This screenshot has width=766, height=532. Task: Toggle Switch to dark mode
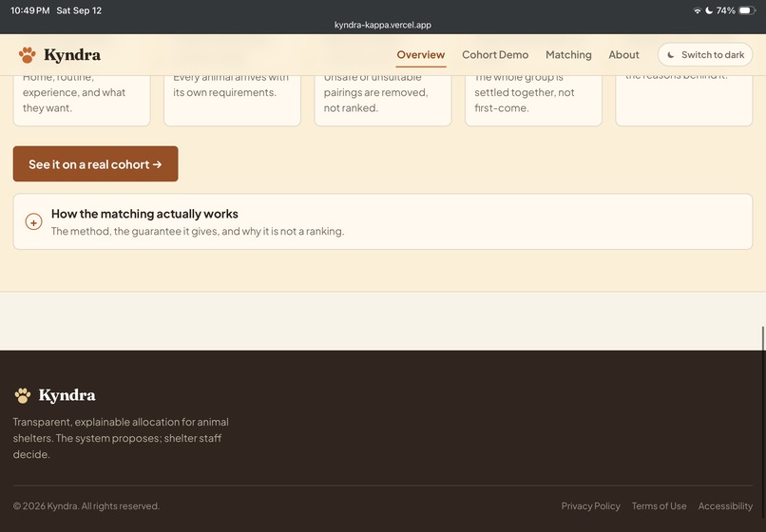click(705, 55)
